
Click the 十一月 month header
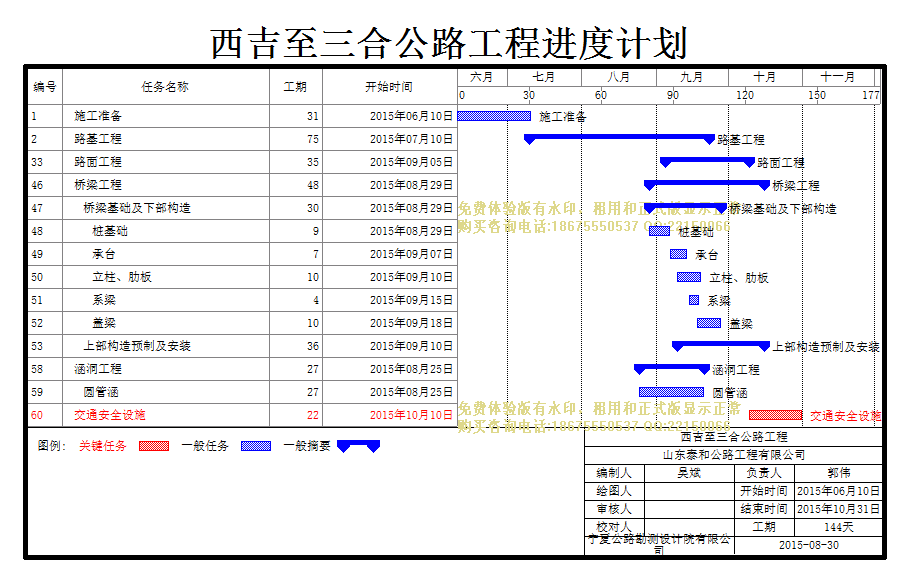click(x=838, y=77)
